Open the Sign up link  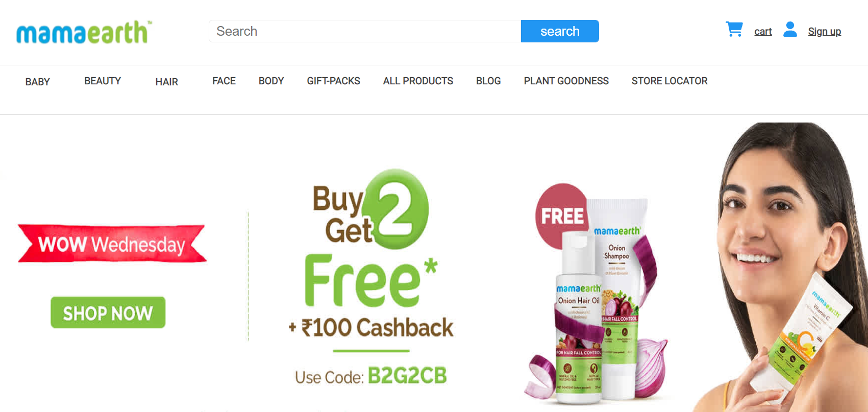(x=824, y=32)
